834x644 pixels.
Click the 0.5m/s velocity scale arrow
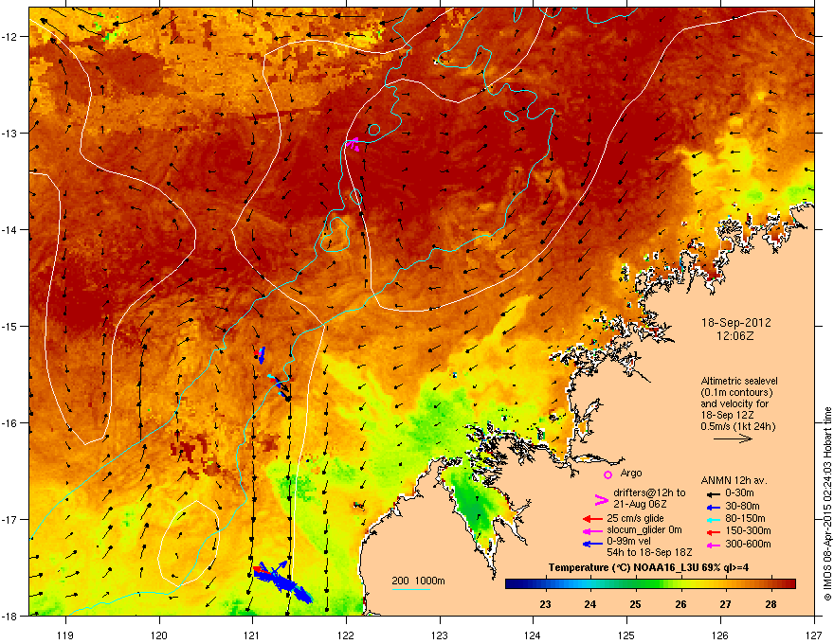click(733, 438)
